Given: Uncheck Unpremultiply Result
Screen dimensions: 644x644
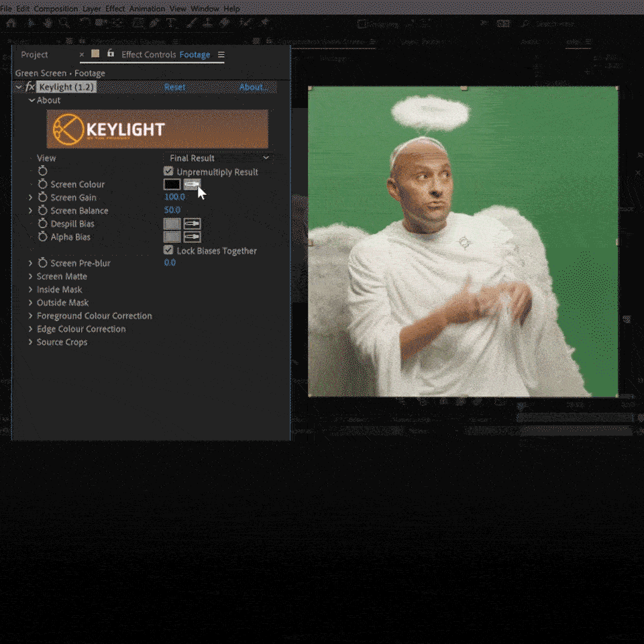Looking at the screenshot, I should click(168, 172).
